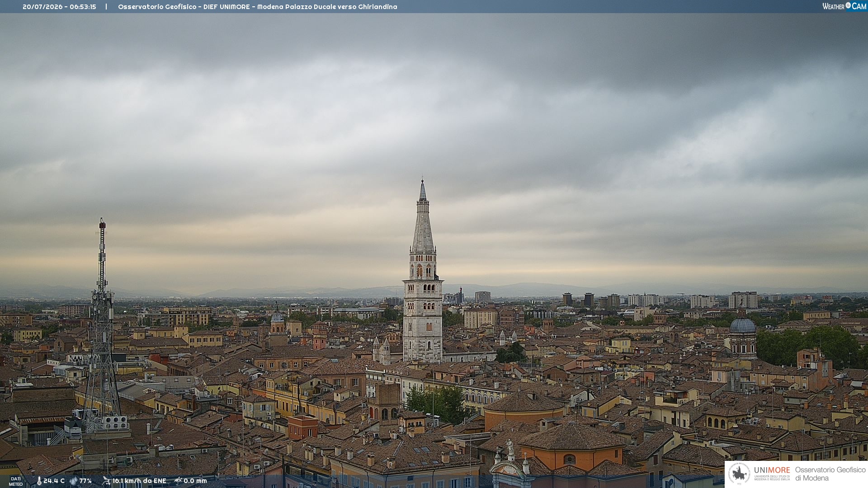Click the 77% humidity value

pos(85,481)
